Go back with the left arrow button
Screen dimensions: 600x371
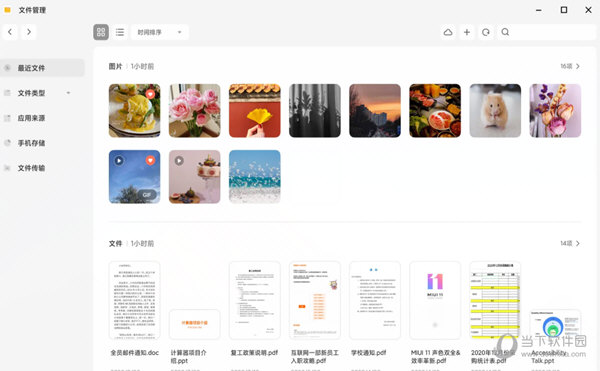10,32
